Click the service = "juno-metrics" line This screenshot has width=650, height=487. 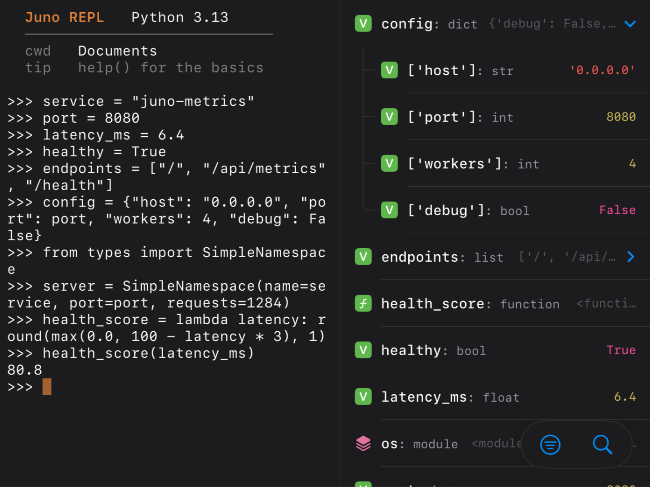(x=131, y=101)
